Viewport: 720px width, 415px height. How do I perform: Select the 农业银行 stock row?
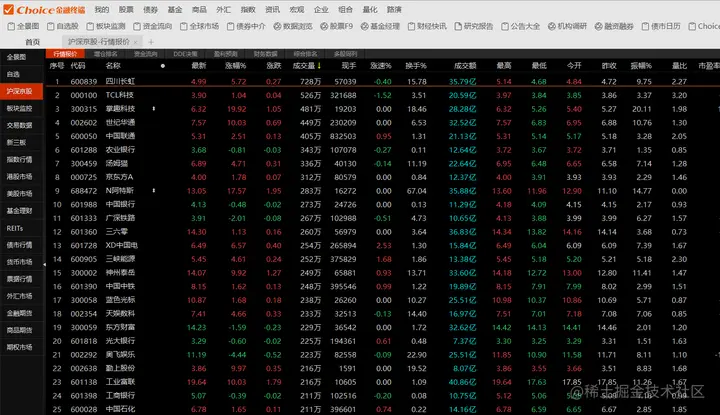[x=383, y=150]
